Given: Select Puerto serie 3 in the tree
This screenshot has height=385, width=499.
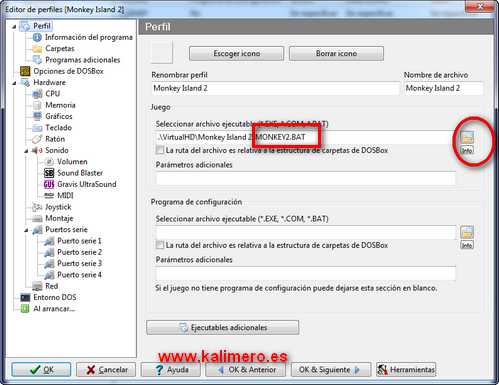Looking at the screenshot, I should click(79, 264).
